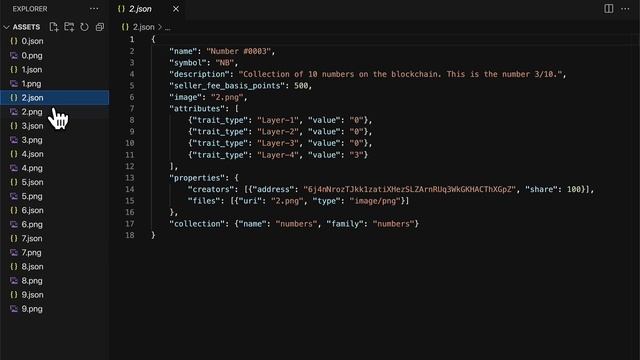Click the "family" key on line 17
This screenshot has width=640, height=360.
[345, 224]
